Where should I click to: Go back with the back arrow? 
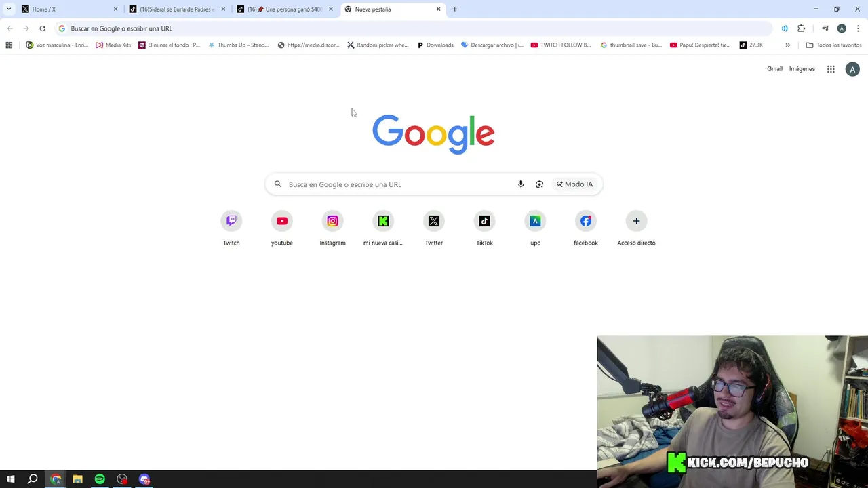[x=9, y=28]
